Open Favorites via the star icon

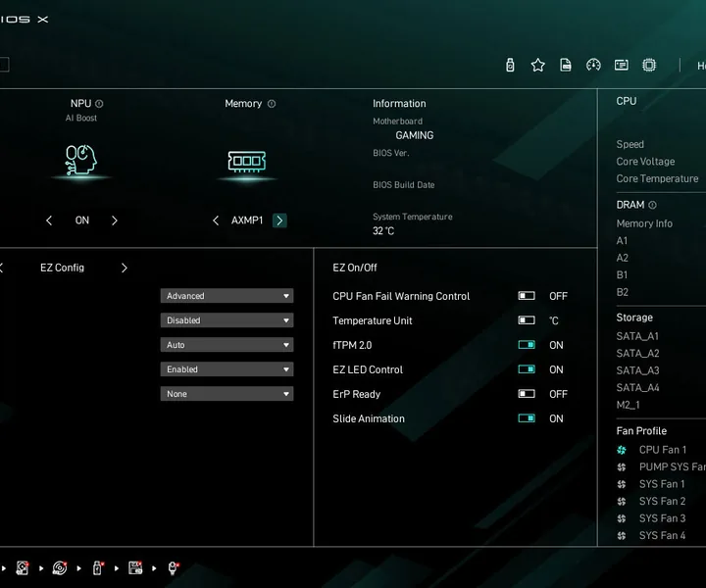[x=537, y=66]
